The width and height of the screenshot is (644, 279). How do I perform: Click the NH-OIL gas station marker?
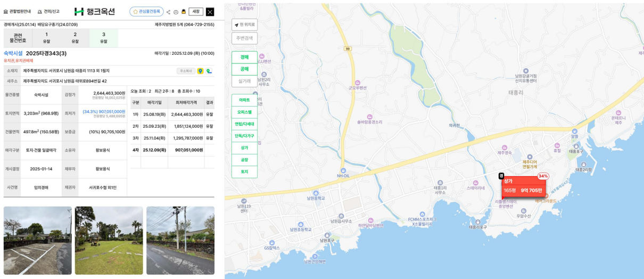coord(343,170)
